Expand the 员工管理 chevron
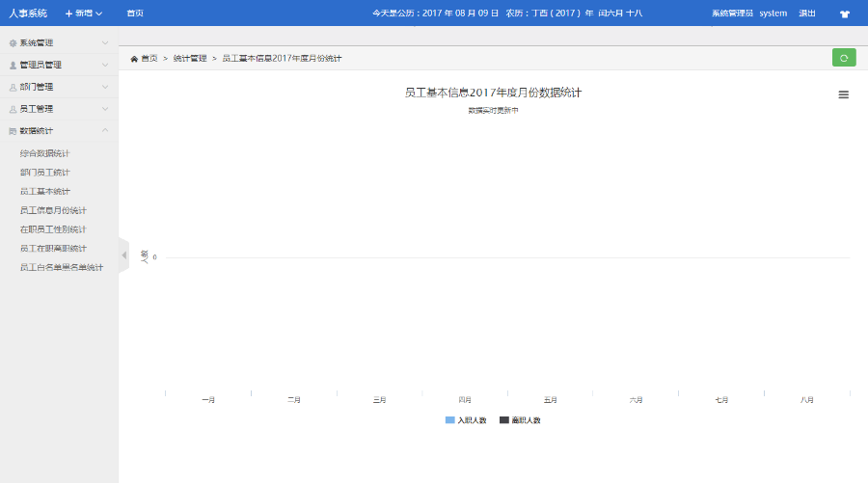This screenshot has height=483, width=868. coord(105,109)
